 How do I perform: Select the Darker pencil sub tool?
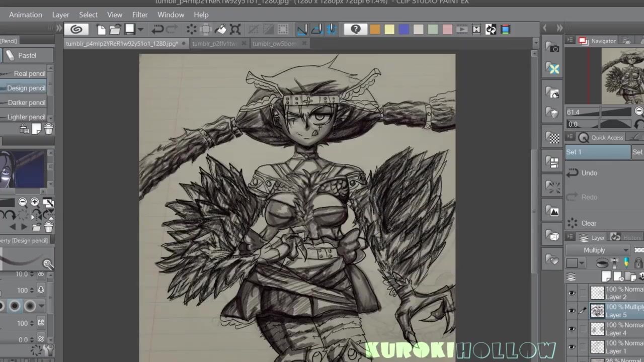tap(26, 103)
